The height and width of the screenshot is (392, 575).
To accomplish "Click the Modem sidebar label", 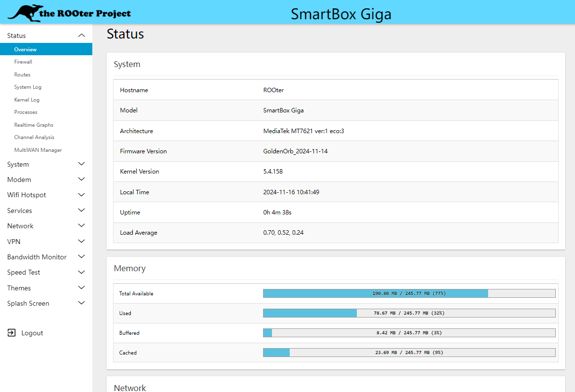I will click(x=19, y=179).
